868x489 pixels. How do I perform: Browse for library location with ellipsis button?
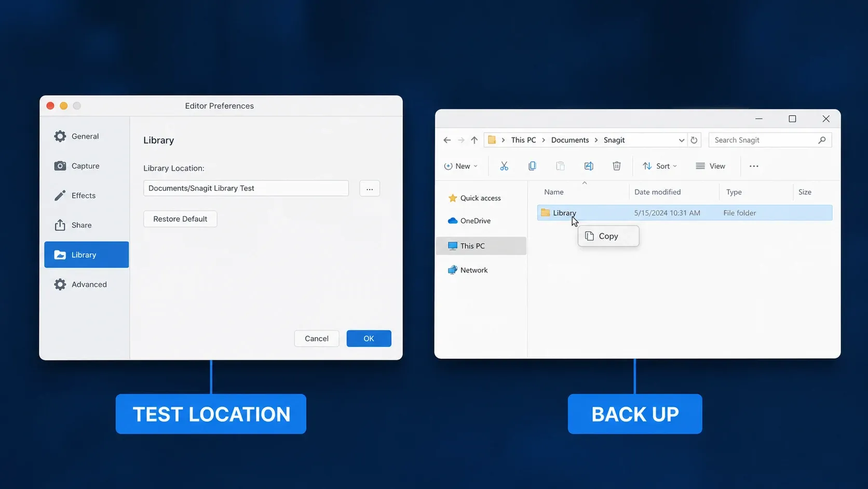370,189
